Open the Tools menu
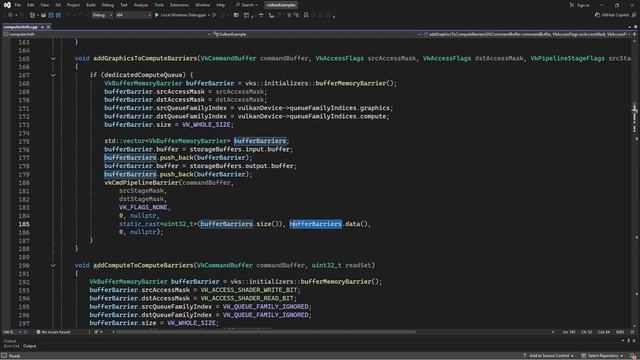Viewport: 640px width, 360px height. [x=159, y=5]
